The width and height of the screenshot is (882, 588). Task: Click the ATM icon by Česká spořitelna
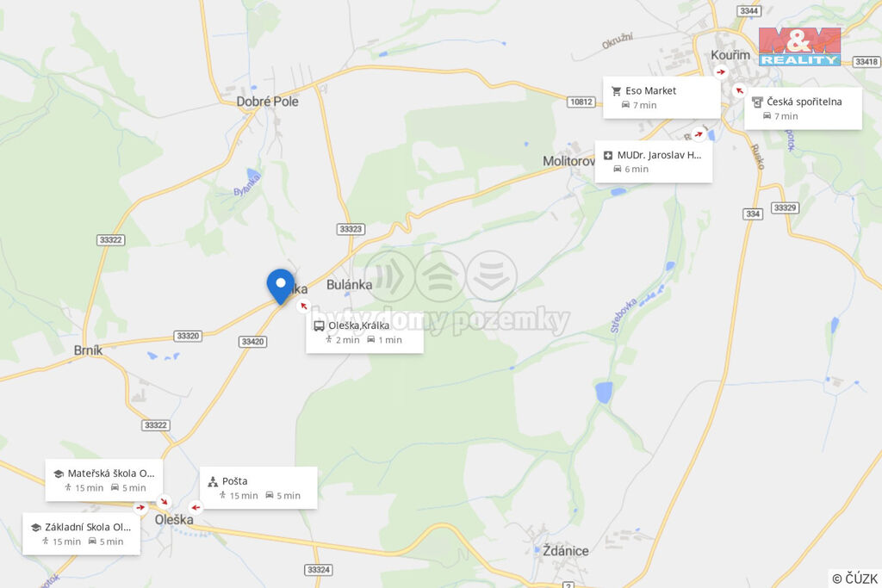click(757, 102)
